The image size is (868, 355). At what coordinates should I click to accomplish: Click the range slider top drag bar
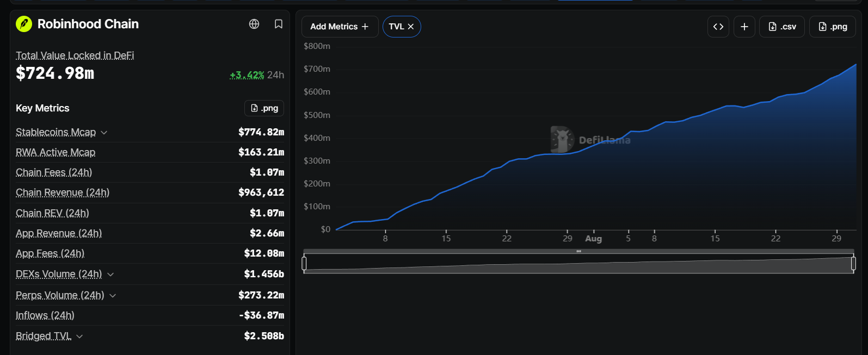578,251
